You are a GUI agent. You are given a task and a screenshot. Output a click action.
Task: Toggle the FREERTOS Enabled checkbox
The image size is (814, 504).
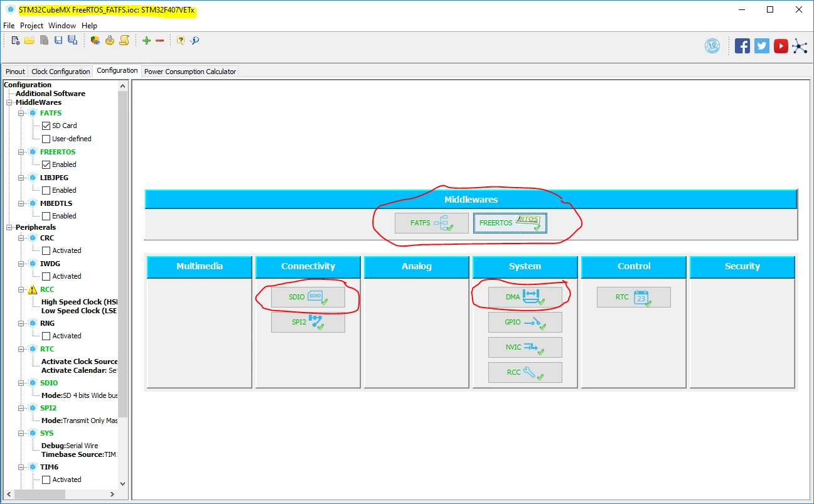[x=46, y=164]
